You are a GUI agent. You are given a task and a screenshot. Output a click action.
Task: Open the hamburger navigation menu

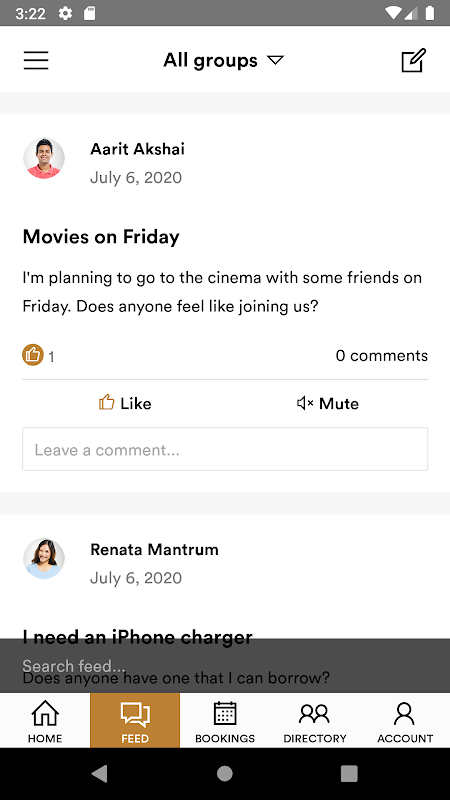[36, 60]
